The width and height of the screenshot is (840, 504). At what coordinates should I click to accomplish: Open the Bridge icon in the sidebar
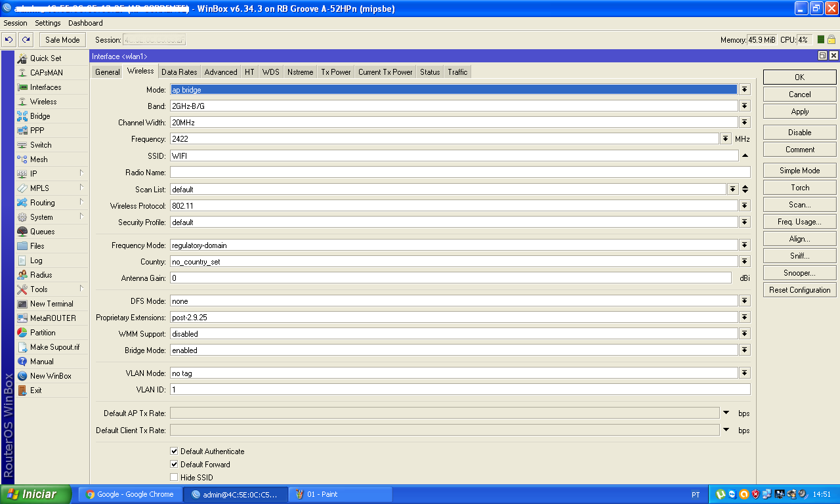click(23, 116)
